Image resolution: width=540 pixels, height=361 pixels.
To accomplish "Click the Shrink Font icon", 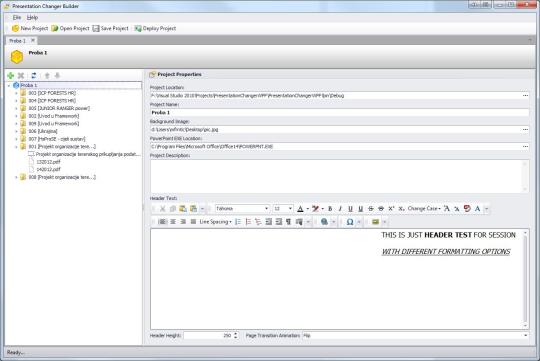I will pyautogui.click(x=457, y=209).
